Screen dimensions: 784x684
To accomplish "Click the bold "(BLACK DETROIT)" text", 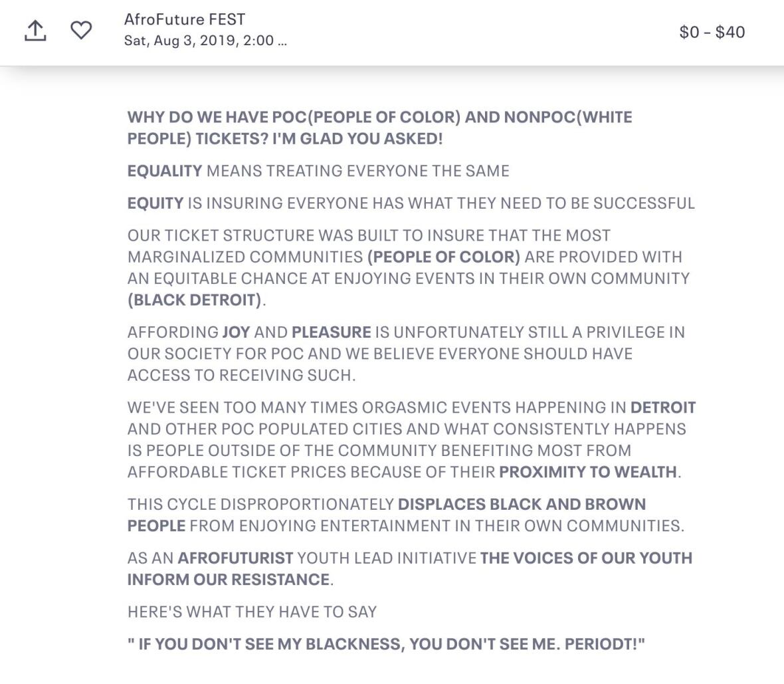I will pos(195,300).
